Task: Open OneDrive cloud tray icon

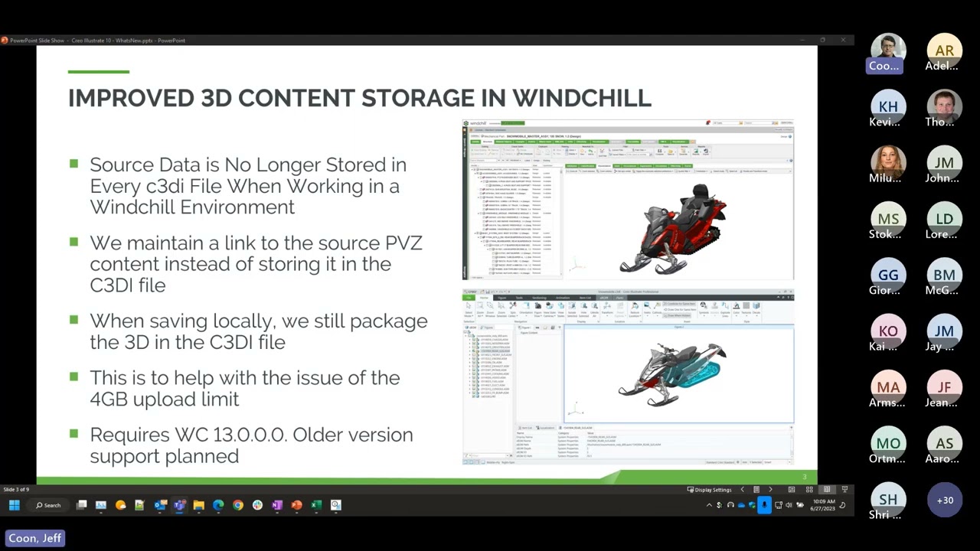Action: click(x=741, y=505)
